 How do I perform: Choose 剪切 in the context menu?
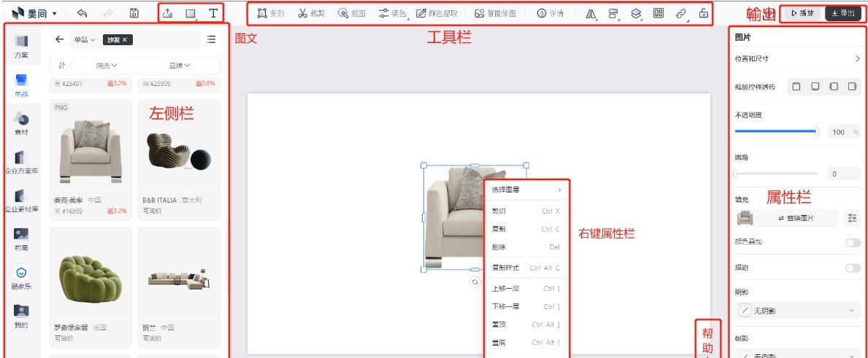pos(526,211)
